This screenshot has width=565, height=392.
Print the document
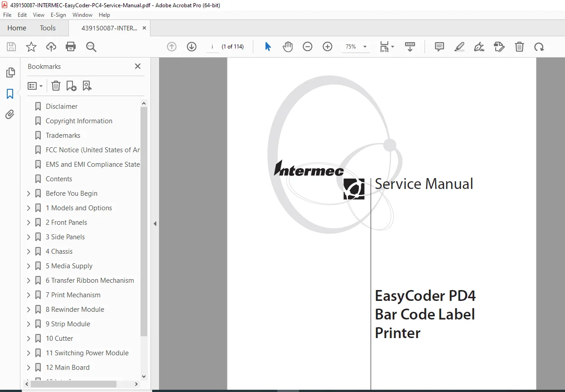point(71,47)
